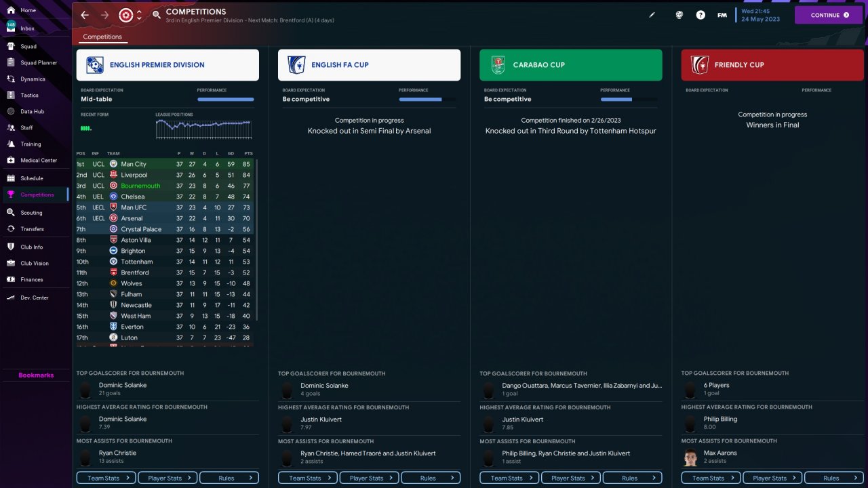Viewport: 868px width, 488px height.
Task: Click the Continue button
Action: [x=829, y=15]
